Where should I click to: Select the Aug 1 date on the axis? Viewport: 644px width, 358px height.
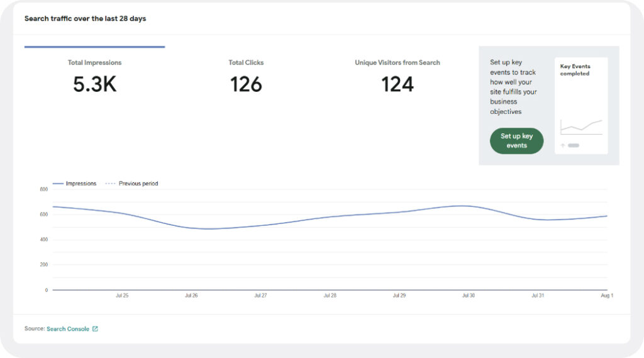(607, 295)
